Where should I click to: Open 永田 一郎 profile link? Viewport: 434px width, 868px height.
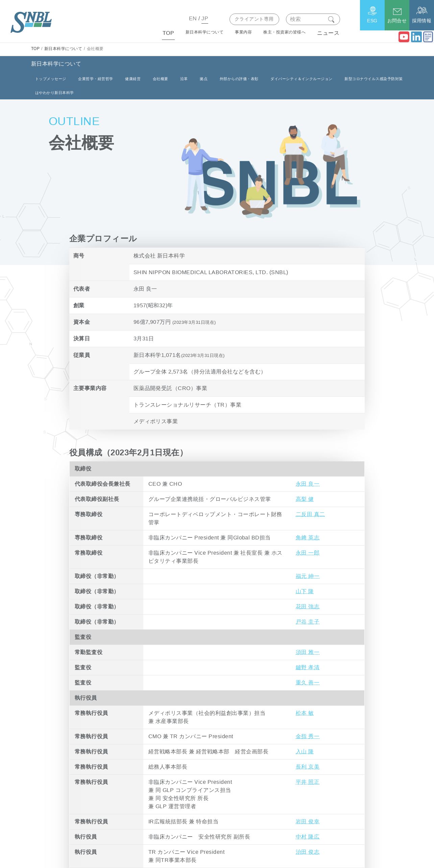tap(308, 553)
